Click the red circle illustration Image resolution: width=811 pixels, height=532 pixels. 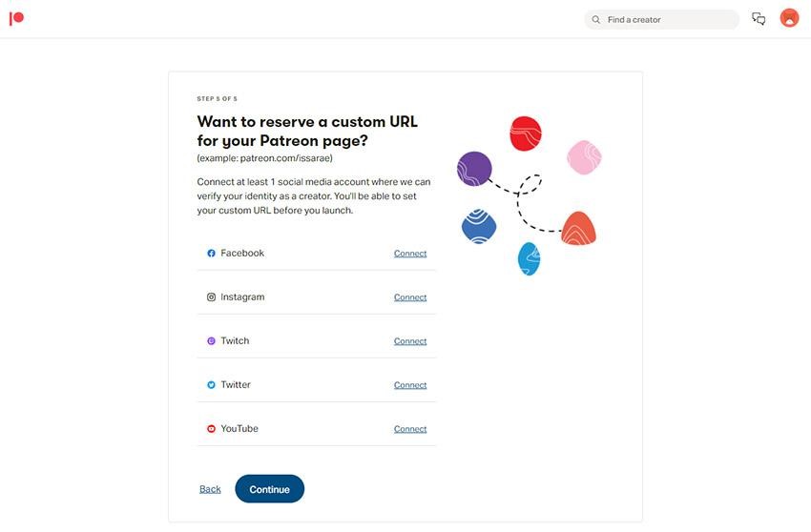click(526, 133)
